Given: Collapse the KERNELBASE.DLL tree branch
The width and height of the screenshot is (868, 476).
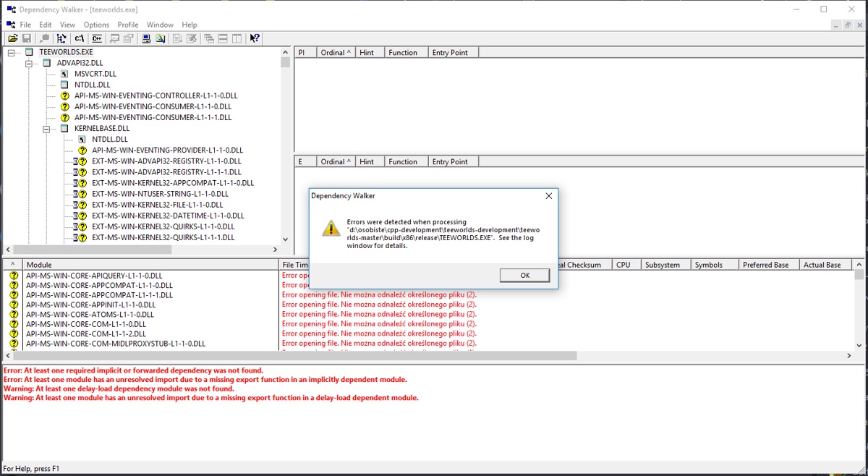Looking at the screenshot, I should click(x=46, y=129).
